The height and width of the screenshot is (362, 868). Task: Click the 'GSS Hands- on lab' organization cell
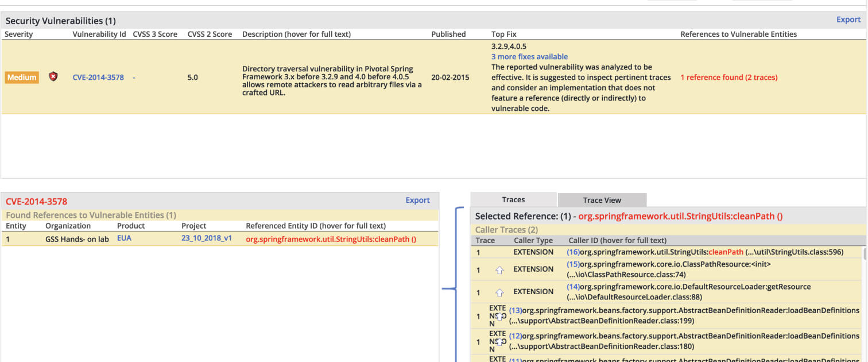(x=77, y=239)
